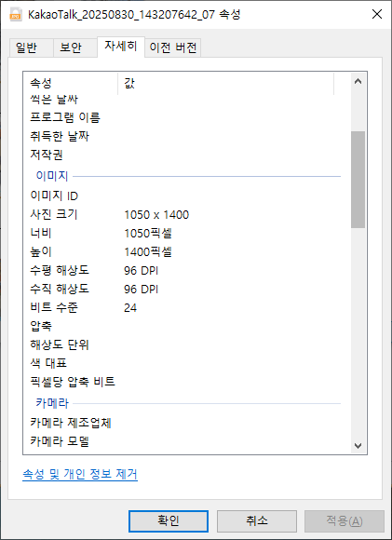392x540 pixels.
Task: Select the 자세히 tab
Action: pyautogui.click(x=121, y=47)
